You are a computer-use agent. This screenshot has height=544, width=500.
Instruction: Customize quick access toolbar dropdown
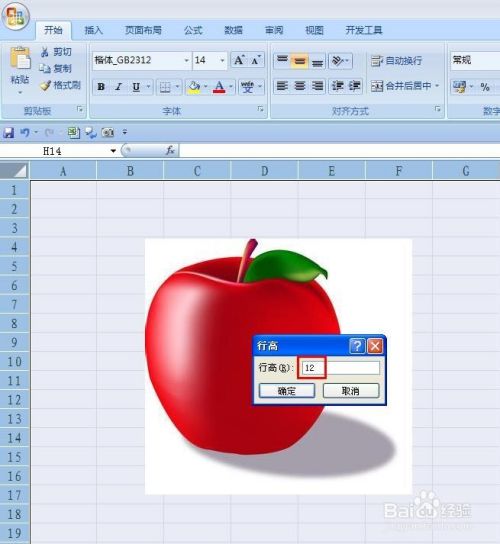point(125,132)
